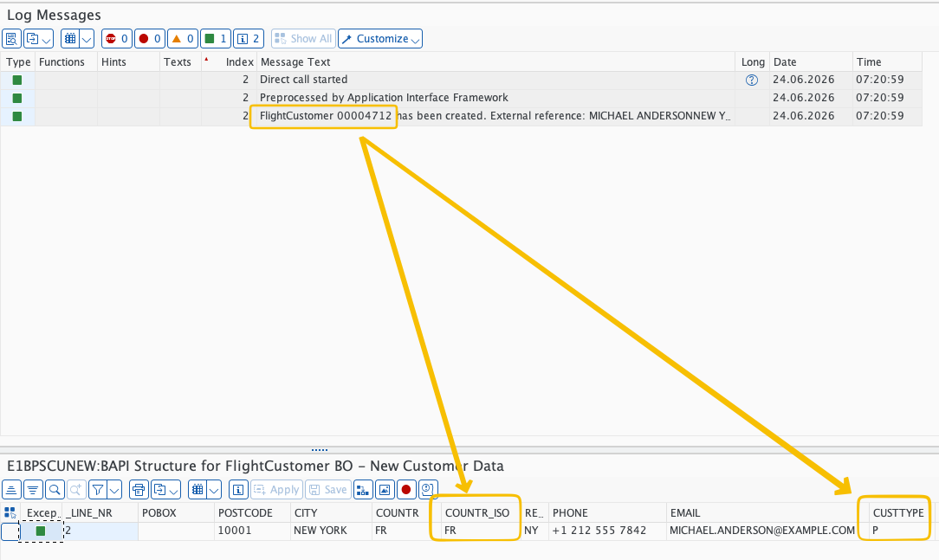
Task: Click green status icon of Preprocessed row
Action: click(17, 98)
